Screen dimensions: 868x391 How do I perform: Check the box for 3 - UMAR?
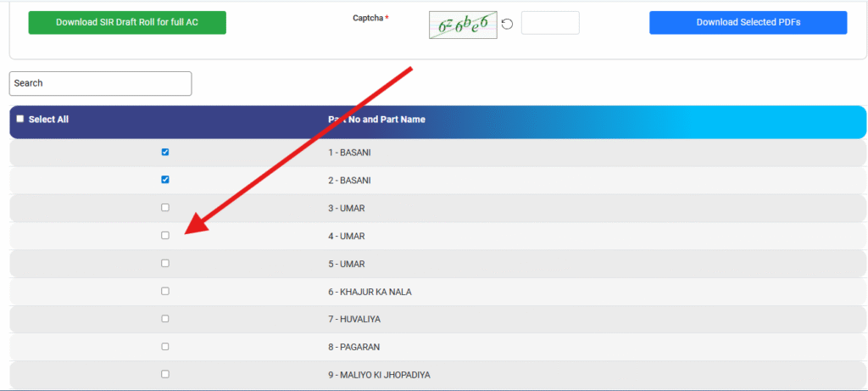pos(165,208)
